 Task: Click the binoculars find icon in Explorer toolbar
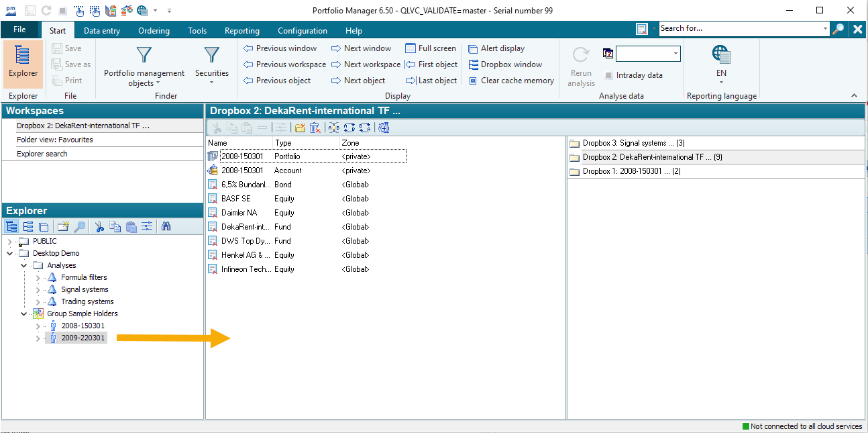(x=166, y=227)
